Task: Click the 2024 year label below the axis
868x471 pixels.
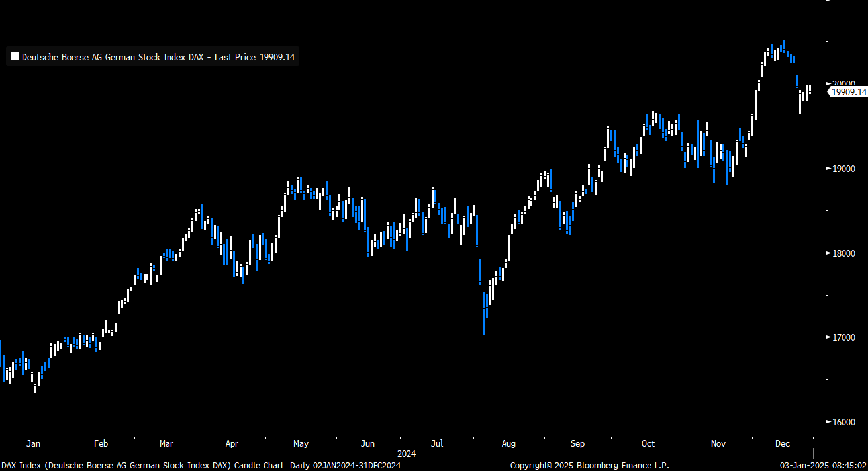Action: point(407,454)
